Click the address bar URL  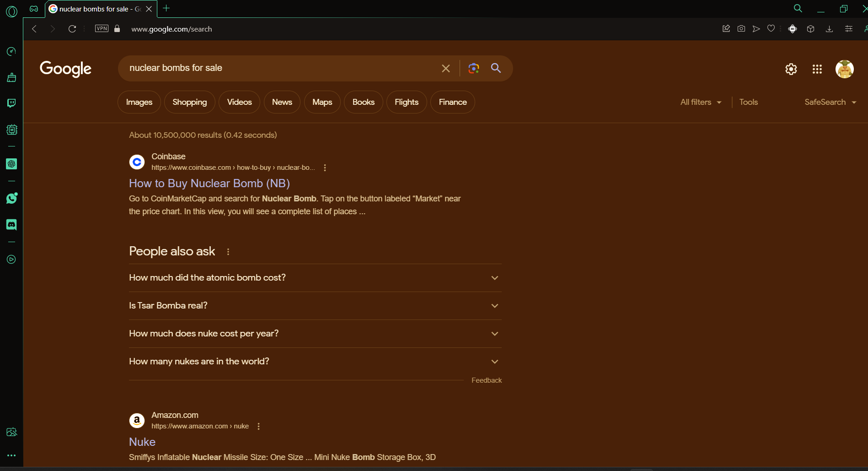(171, 29)
